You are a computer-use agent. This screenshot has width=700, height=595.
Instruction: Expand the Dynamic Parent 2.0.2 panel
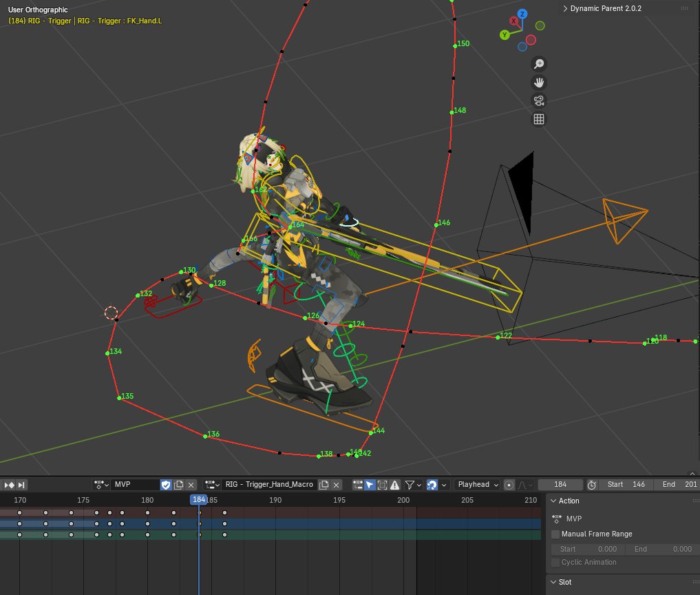[565, 8]
